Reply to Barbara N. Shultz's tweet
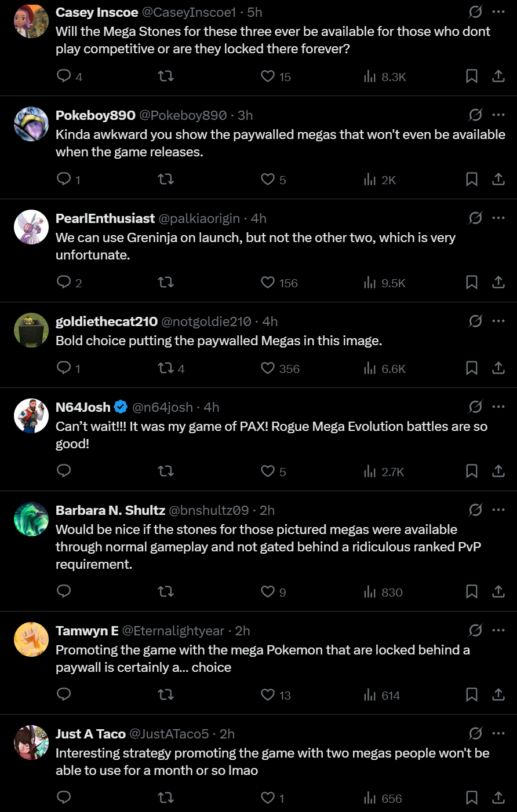The image size is (517, 812). (x=64, y=591)
